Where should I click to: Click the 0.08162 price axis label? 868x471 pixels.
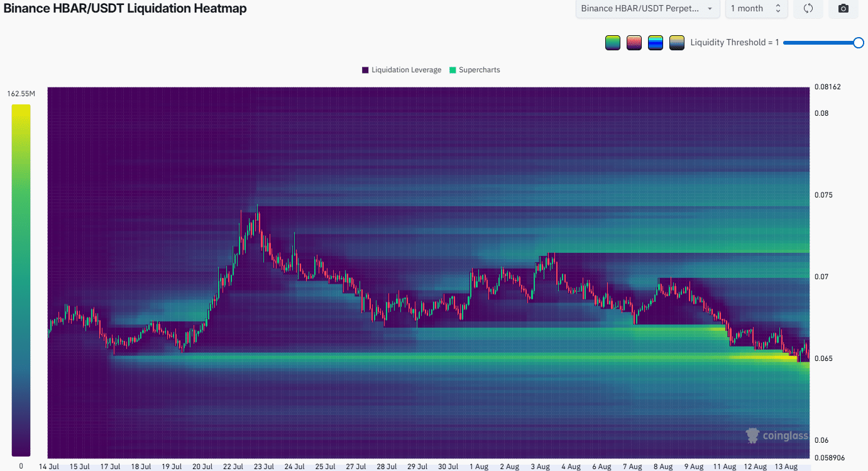pos(827,87)
